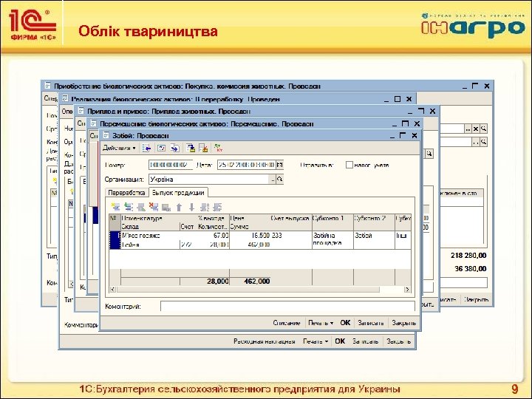Click the magnifier open button in Организация field
Viewport: 532px width, 399px height.
279,179
